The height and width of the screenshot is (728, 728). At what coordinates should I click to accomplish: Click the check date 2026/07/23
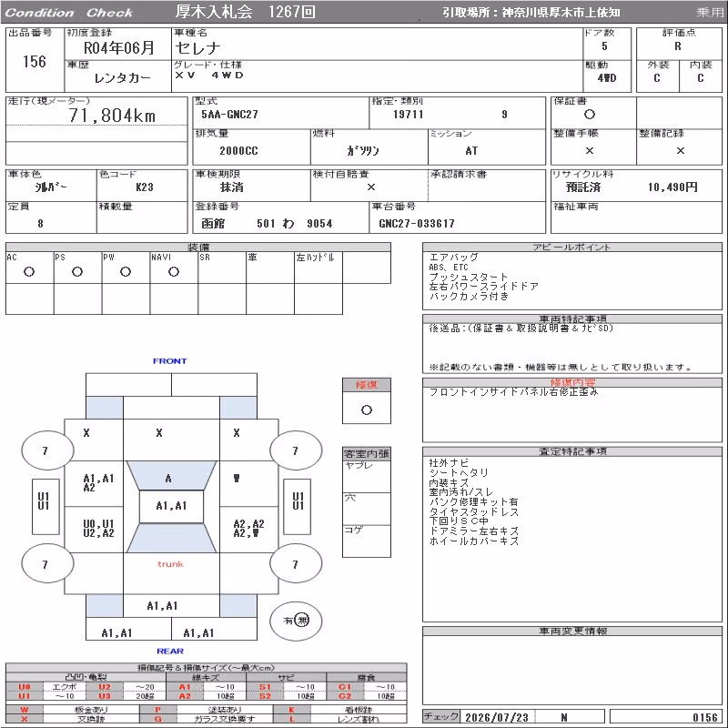pos(497,717)
